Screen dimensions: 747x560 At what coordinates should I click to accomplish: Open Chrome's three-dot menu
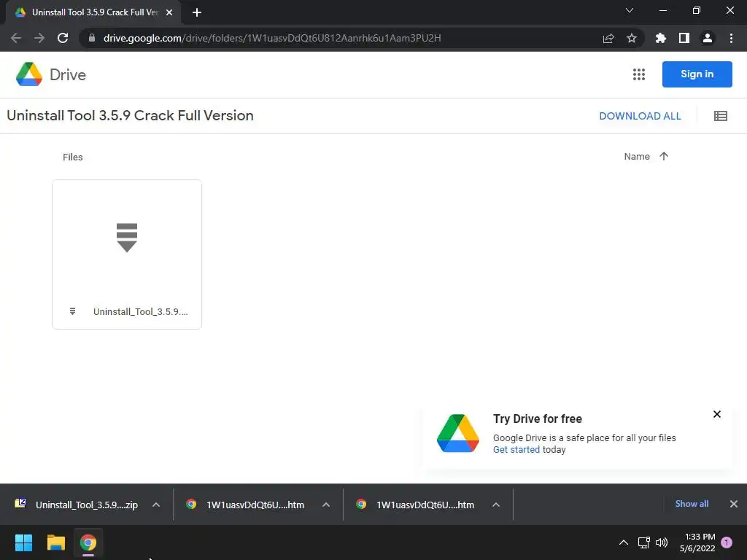(731, 38)
